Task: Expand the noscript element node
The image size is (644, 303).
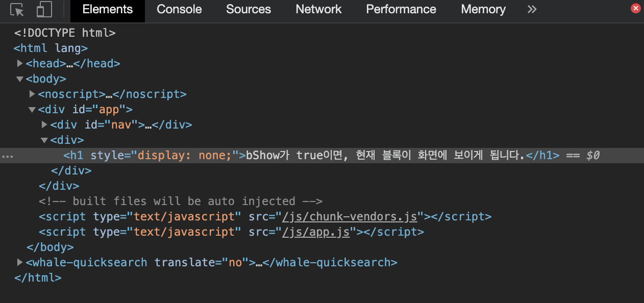Action: click(32, 94)
